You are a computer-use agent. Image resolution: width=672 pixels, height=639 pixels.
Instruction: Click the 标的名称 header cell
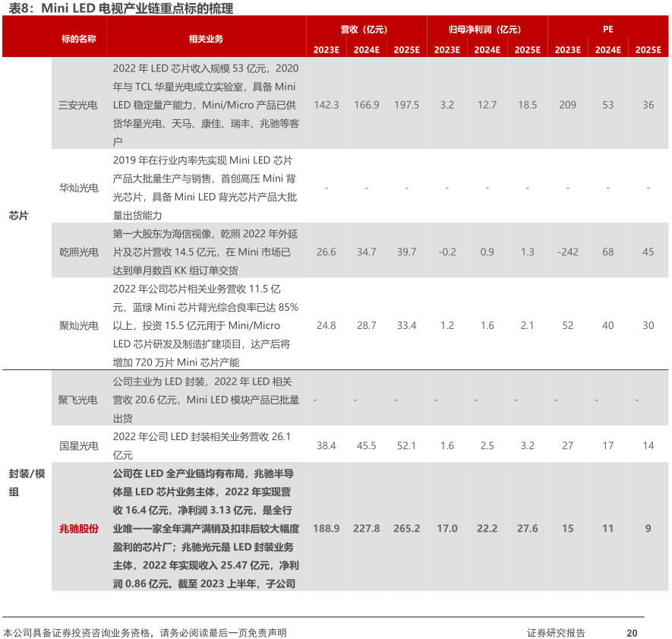click(78, 38)
